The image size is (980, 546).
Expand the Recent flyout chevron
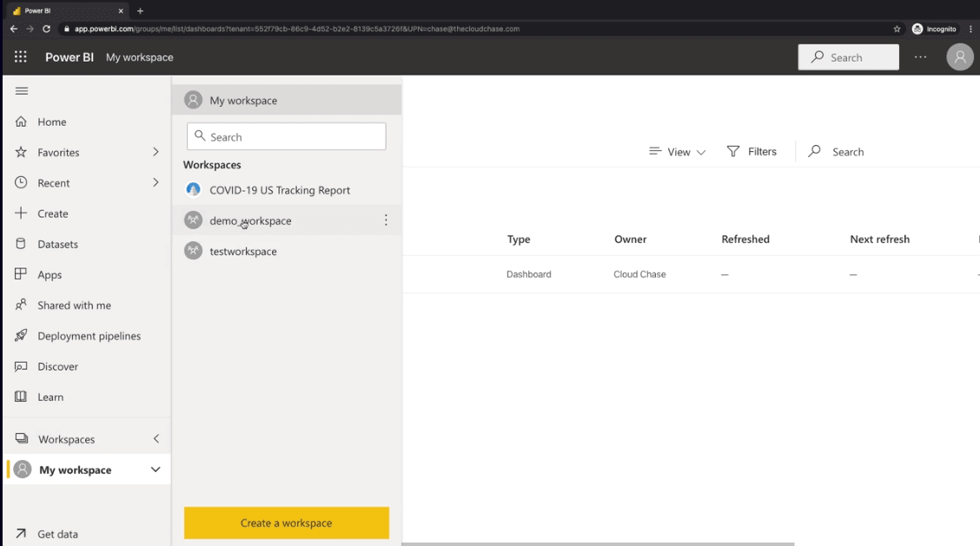tap(156, 182)
